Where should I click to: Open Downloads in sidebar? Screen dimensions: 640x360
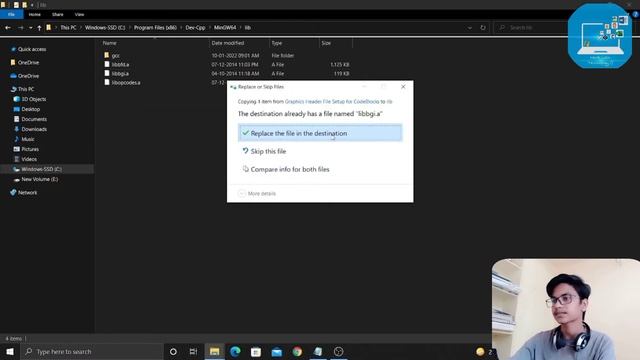pyautogui.click(x=34, y=129)
